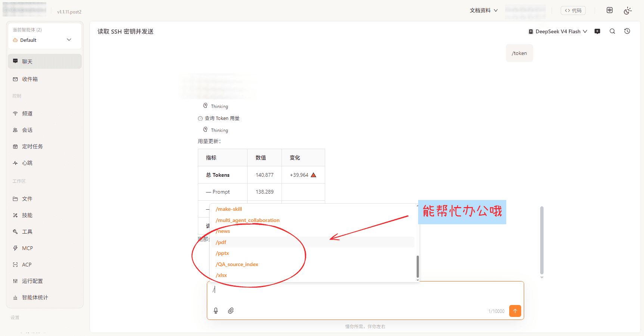Click the 140,877 total tokens value
This screenshot has height=336, width=644.
point(265,175)
